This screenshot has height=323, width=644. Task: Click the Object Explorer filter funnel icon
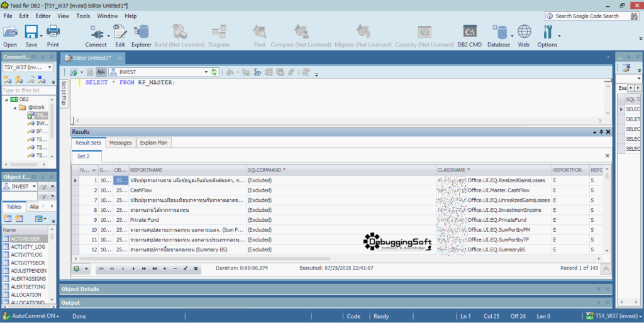point(43,187)
